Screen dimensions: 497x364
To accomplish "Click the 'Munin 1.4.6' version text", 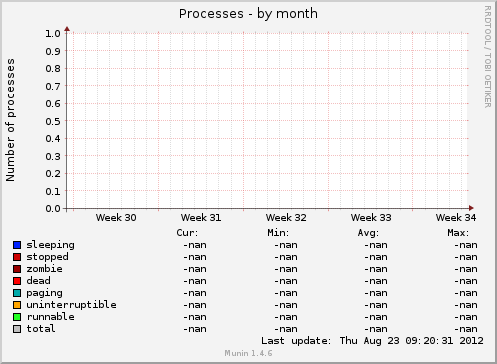I will point(248,353).
